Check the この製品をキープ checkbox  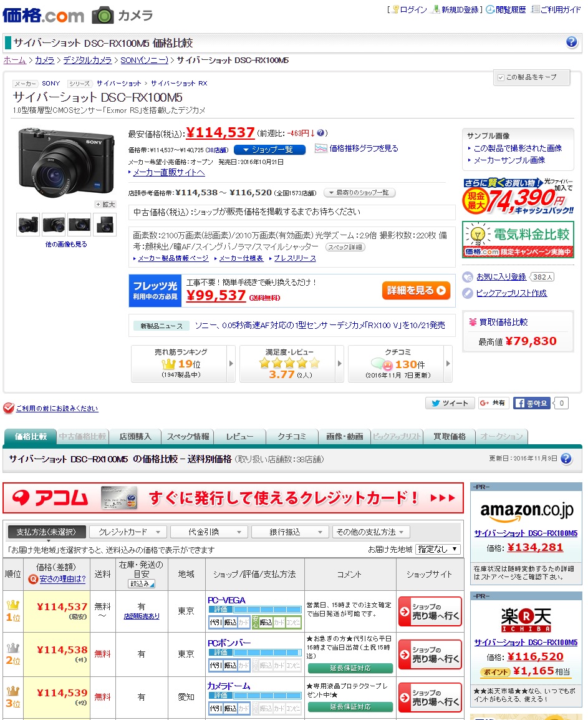tap(501, 77)
